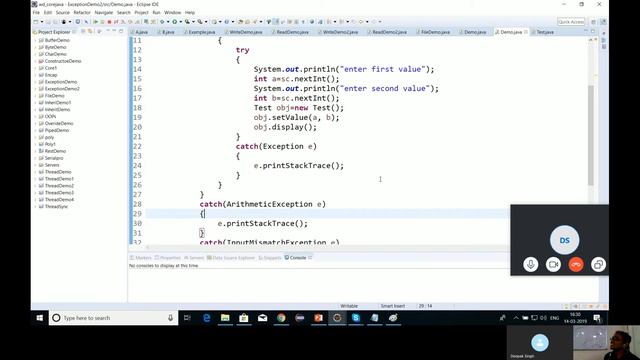Open the Project menu
The image size is (640, 360).
click(142, 13)
